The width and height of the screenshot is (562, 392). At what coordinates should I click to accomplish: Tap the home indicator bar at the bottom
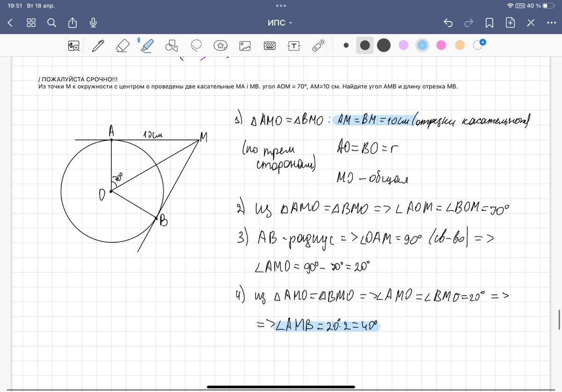(281, 387)
